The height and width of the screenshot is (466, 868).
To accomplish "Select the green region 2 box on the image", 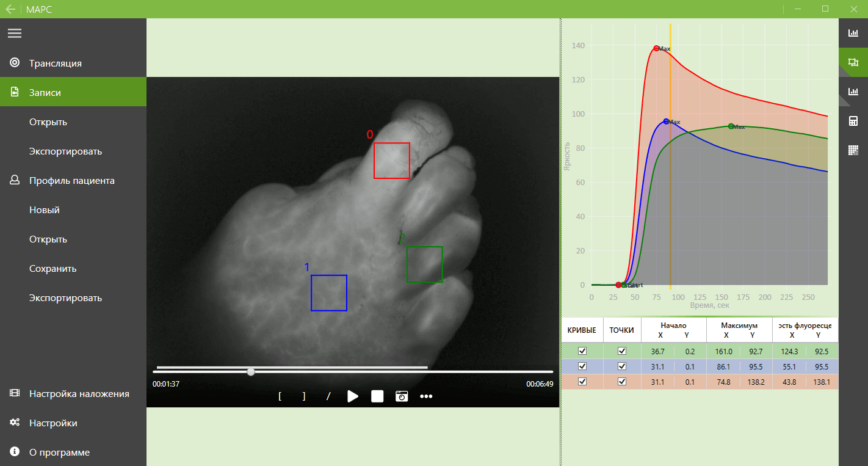I will pos(425,264).
